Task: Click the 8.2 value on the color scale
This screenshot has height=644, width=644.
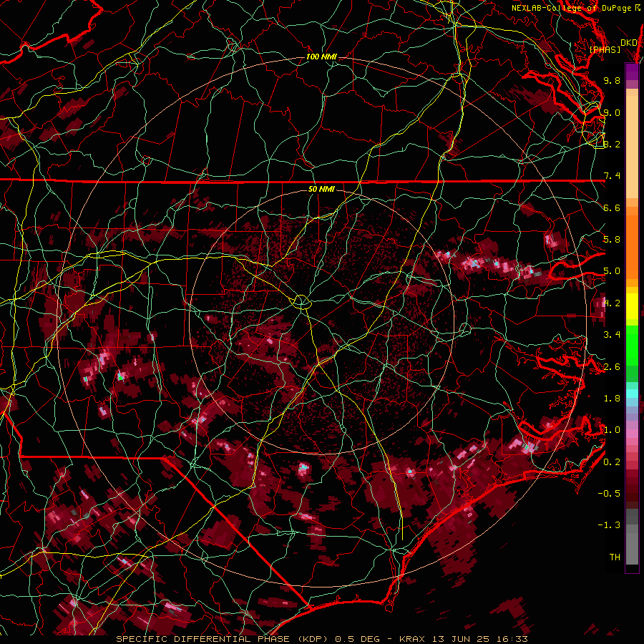Action: (x=612, y=144)
